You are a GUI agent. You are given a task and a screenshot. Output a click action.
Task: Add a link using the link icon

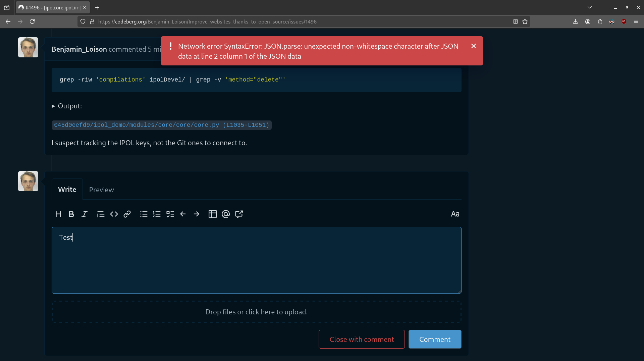click(127, 214)
